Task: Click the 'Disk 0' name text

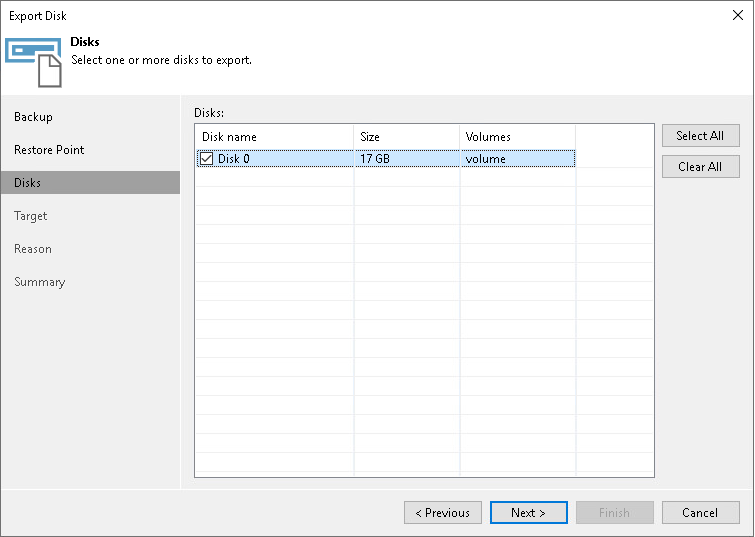Action: point(234,158)
